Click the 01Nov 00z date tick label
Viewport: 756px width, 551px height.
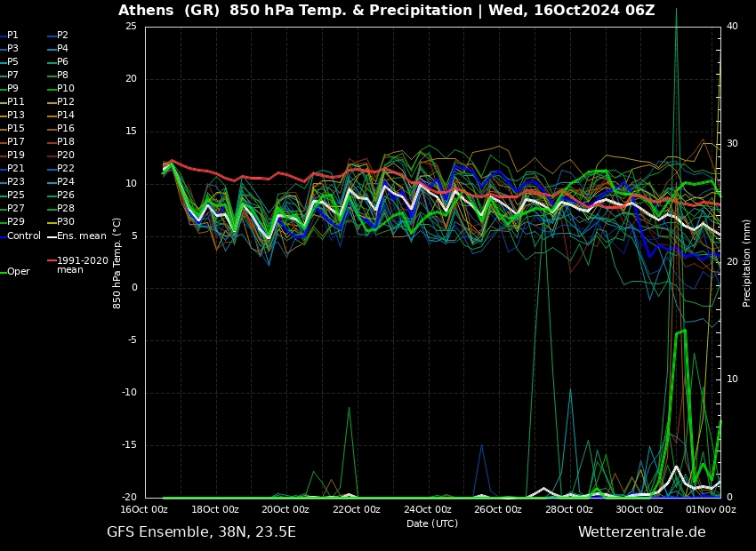point(711,509)
